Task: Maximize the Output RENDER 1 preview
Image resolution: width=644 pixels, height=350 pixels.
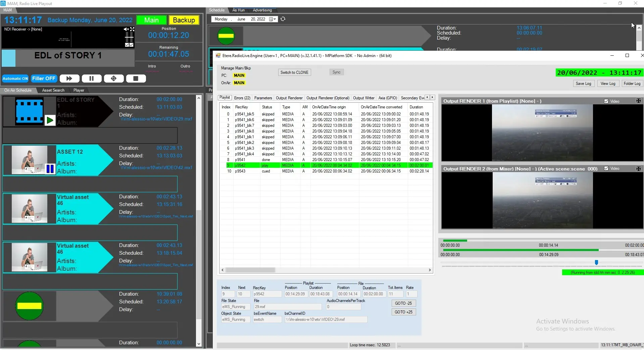Action: coord(638,101)
